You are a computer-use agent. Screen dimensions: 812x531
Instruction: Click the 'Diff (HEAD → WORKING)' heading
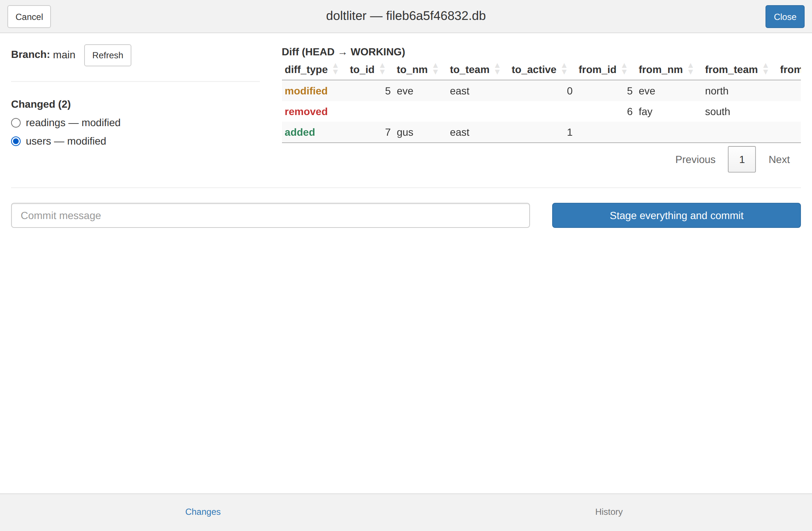pos(343,52)
